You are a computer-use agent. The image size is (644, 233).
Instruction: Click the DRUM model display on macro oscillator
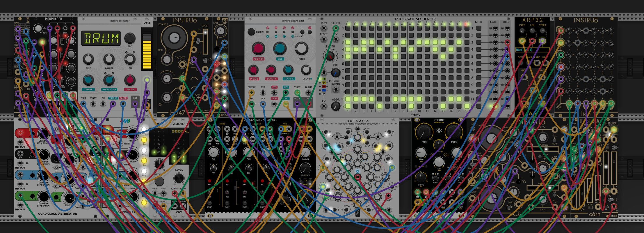[x=101, y=38]
